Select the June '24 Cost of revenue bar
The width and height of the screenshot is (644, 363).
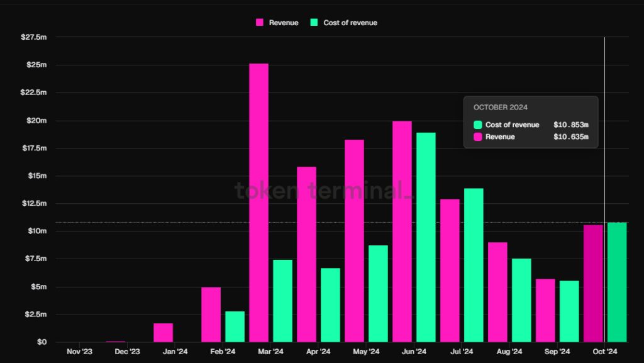tap(426, 237)
